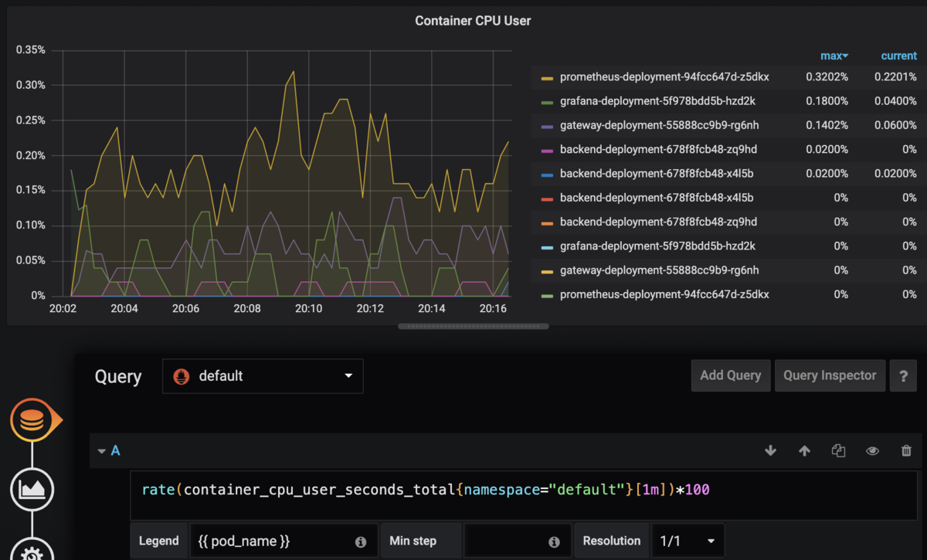Sort legend by the current column

point(898,56)
